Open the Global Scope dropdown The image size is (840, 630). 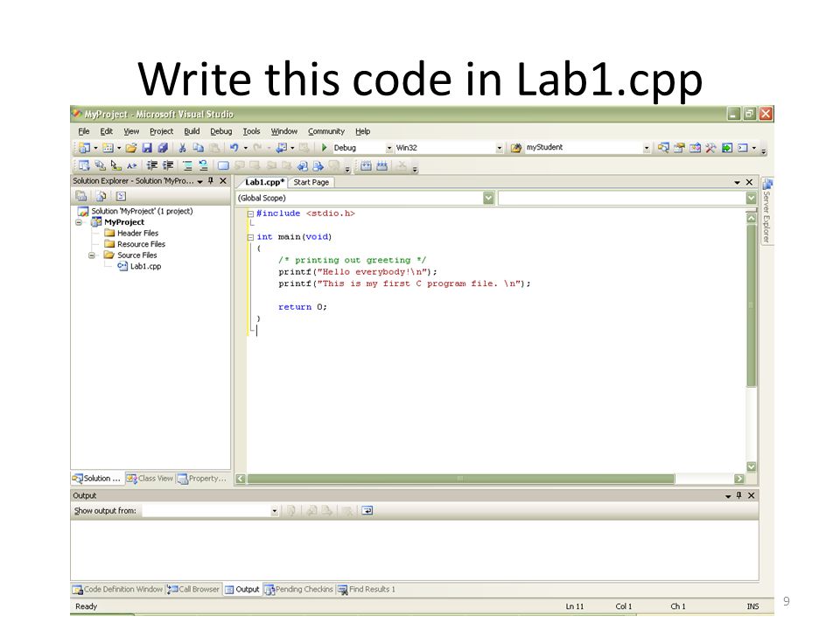coord(488,199)
